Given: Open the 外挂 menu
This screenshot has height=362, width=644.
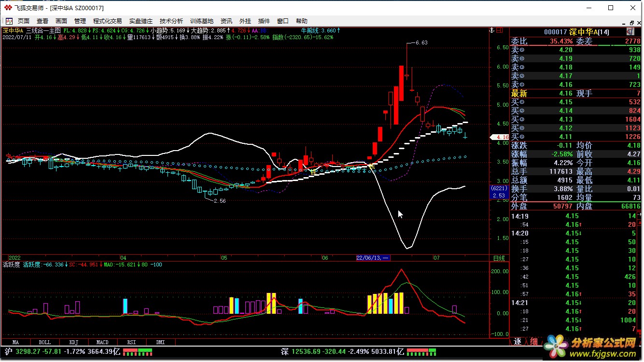Looking at the screenshot, I should click(245, 21).
